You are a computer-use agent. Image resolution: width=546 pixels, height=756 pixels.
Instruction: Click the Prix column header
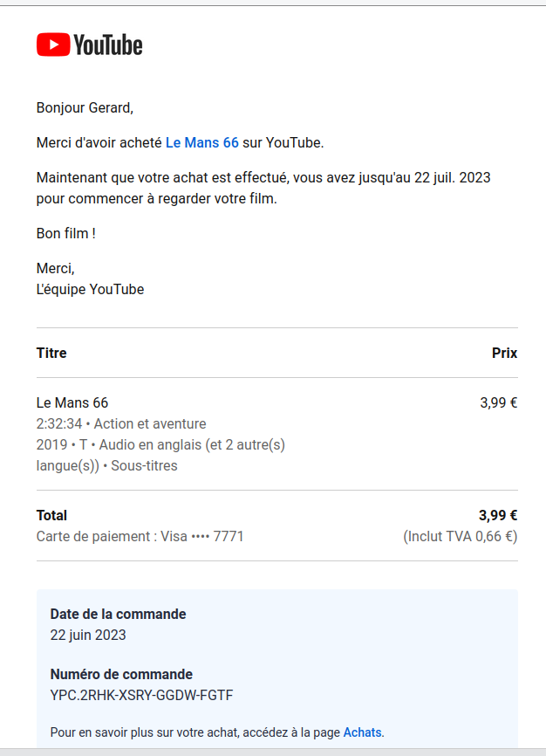pyautogui.click(x=504, y=354)
